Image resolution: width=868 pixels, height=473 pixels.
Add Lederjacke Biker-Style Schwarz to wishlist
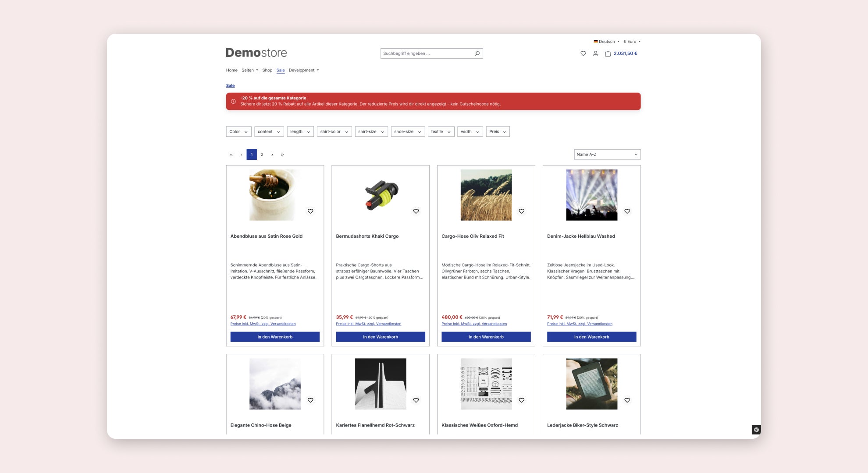(x=627, y=400)
